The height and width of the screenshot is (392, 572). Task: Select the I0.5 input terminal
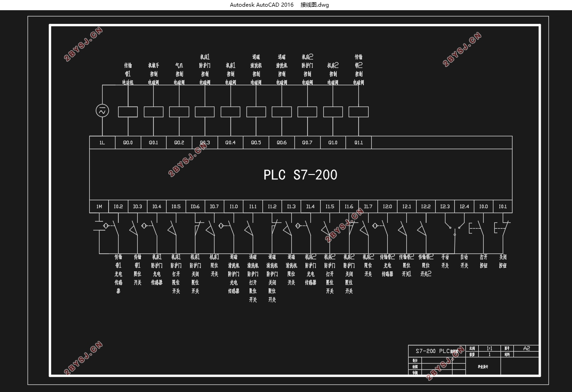pos(176,206)
